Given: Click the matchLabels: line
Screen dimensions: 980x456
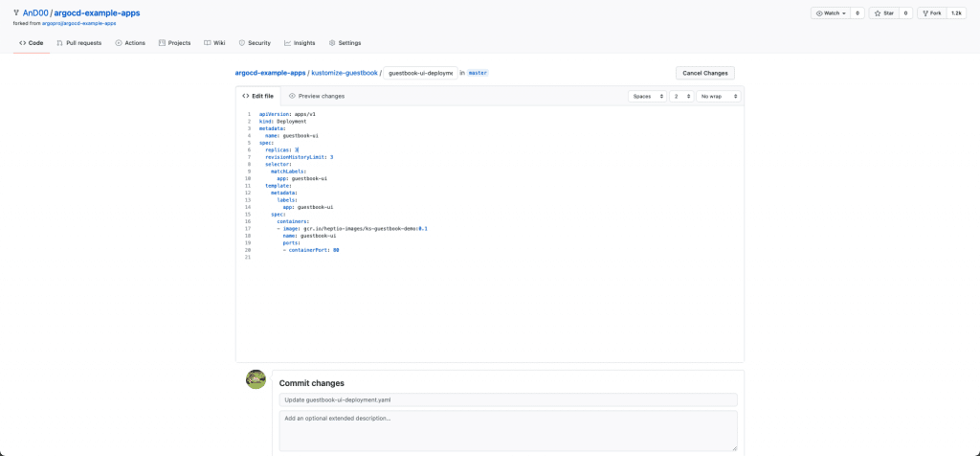Looking at the screenshot, I should [x=288, y=171].
